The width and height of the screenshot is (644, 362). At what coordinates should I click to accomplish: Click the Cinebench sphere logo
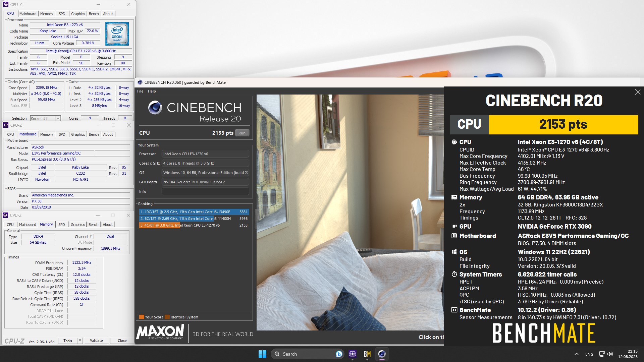tap(155, 108)
